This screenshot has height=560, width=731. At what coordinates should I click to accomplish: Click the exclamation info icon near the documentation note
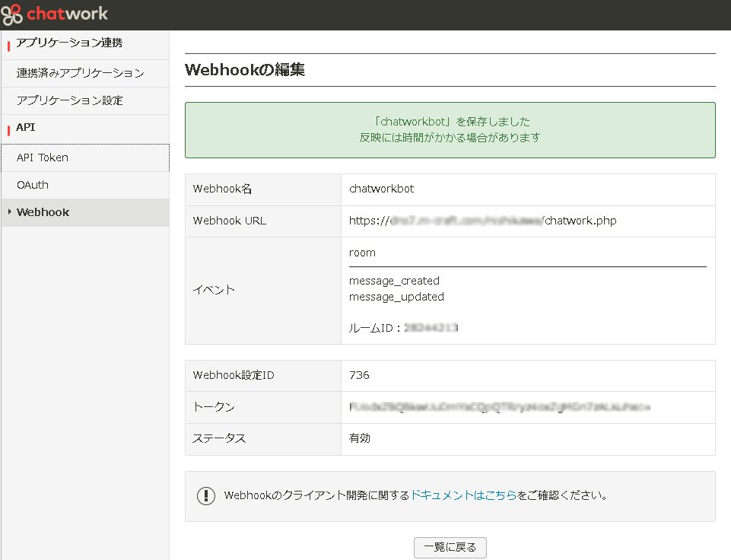point(206,495)
